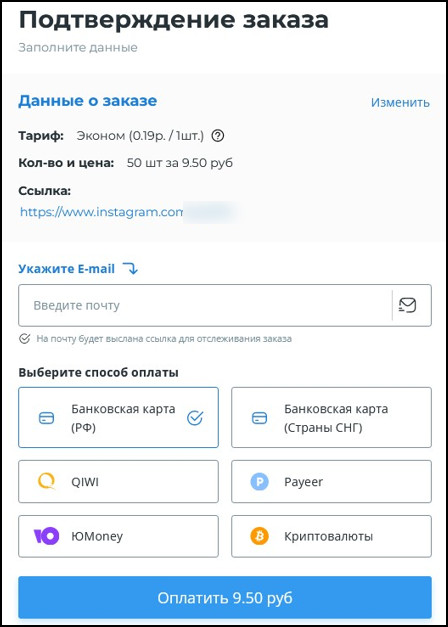Click the Изменить link to edit order

(x=400, y=103)
